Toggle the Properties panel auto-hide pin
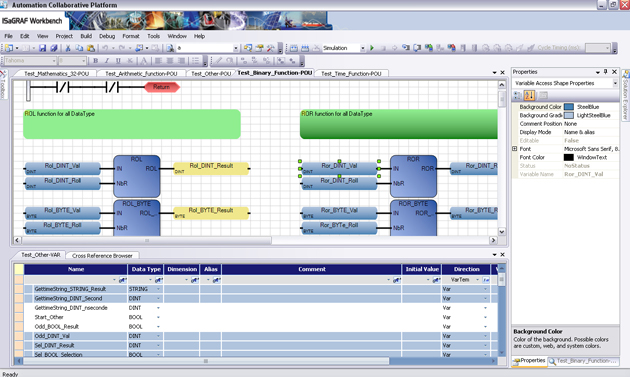 605,72
